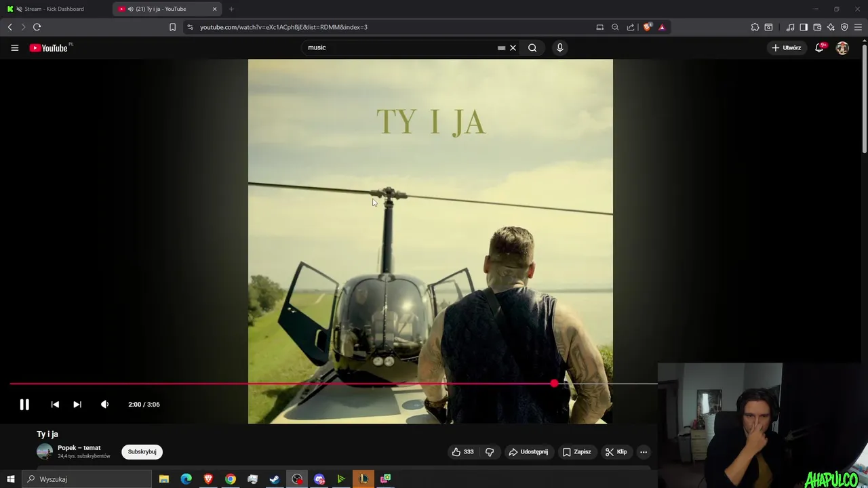Open the Windows Start menu
868x488 pixels.
pyautogui.click(x=10, y=479)
